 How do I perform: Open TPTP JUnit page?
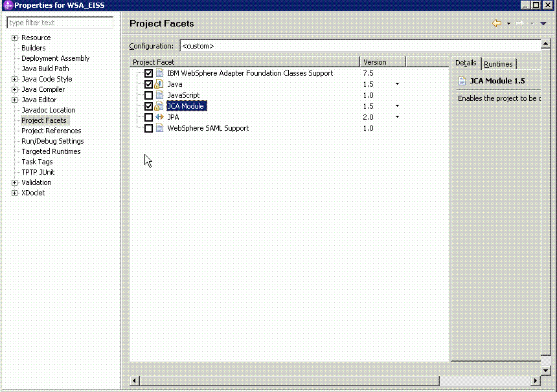click(x=38, y=172)
